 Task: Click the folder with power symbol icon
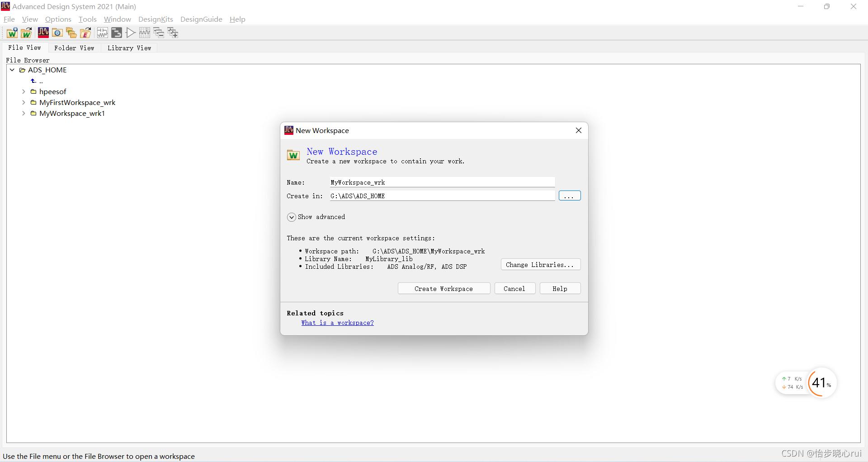[x=57, y=33]
